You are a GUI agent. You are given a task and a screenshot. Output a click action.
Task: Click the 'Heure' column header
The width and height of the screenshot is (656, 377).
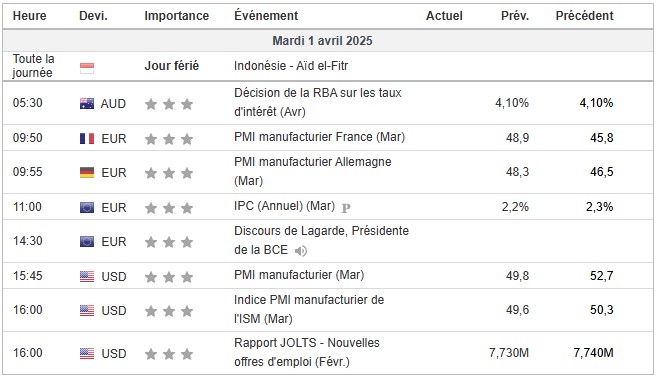(x=29, y=16)
